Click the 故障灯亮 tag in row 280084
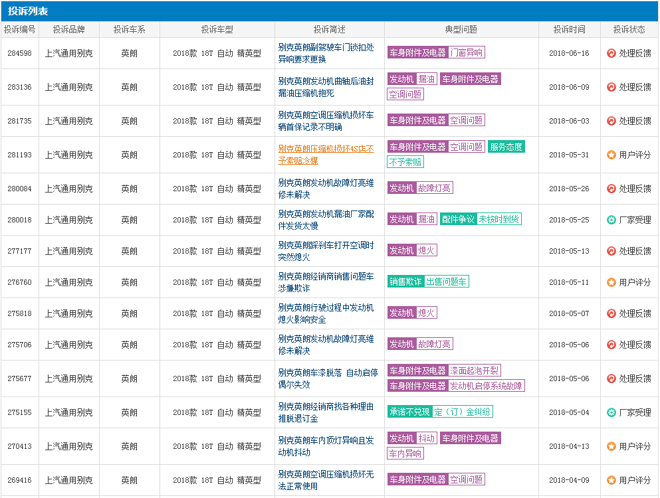660x498 pixels. click(x=435, y=188)
